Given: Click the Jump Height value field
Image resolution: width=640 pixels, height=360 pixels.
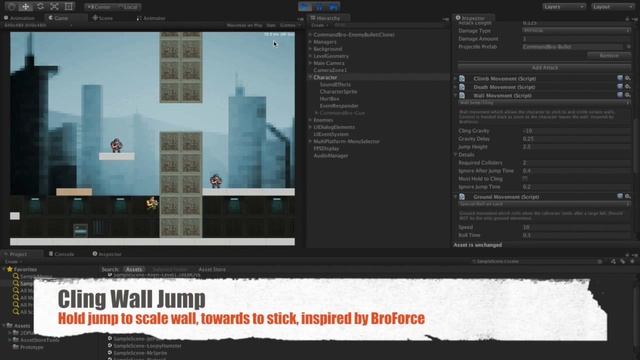Looking at the screenshot, I should (576, 147).
